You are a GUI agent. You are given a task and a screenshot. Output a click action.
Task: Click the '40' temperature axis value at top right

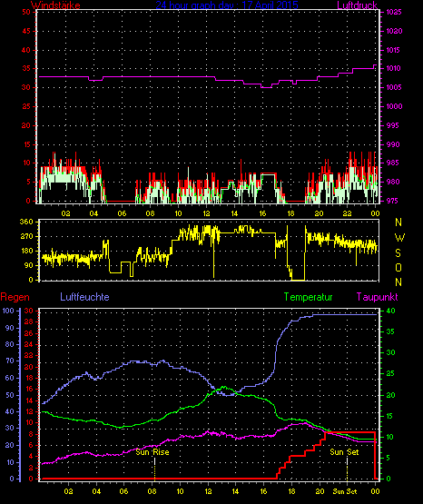(x=390, y=311)
